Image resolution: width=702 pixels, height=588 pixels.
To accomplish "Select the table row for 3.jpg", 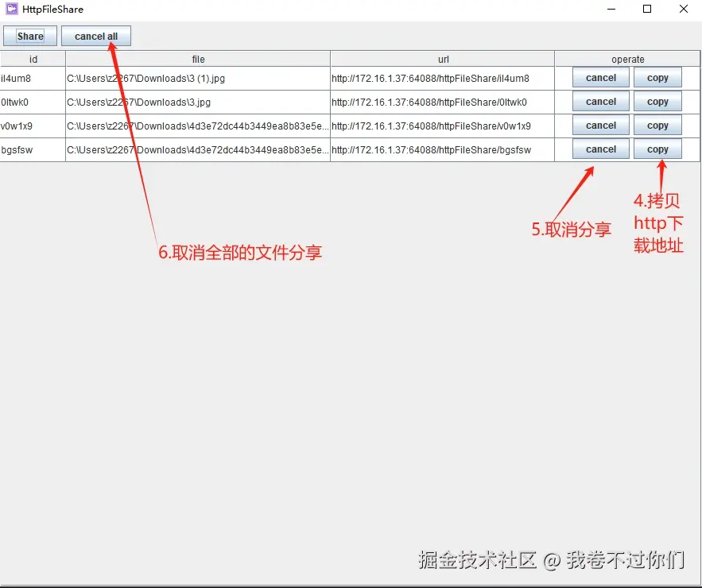I will [x=197, y=101].
